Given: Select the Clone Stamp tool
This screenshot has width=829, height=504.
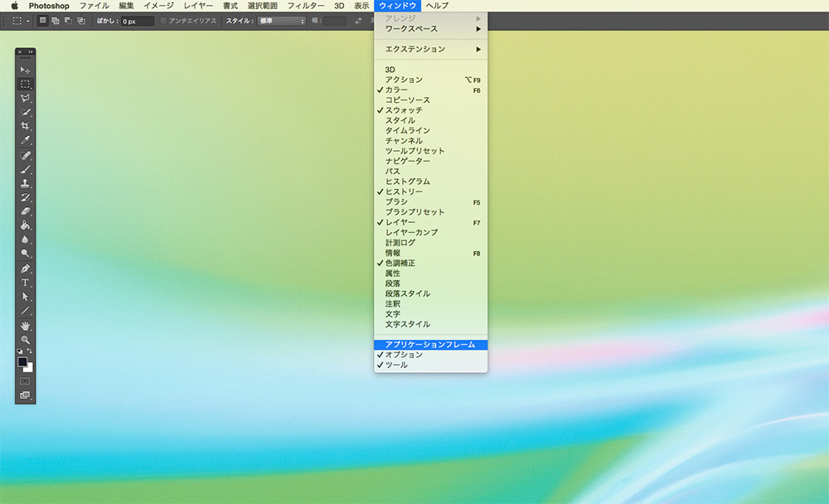Looking at the screenshot, I should 25,183.
